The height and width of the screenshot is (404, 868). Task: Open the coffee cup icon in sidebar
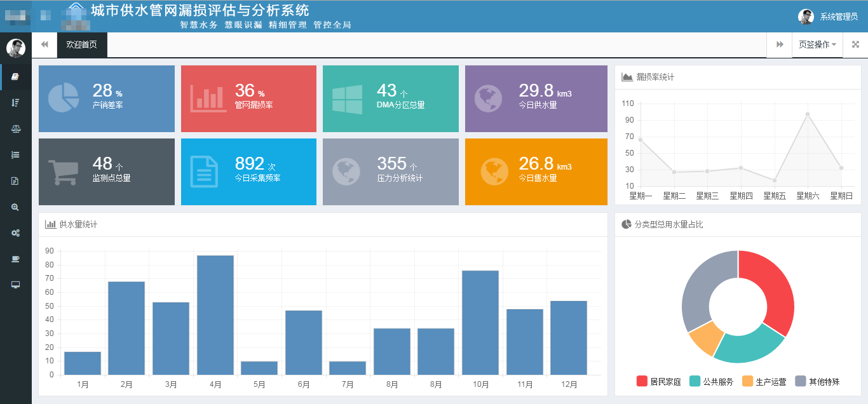pos(16,259)
